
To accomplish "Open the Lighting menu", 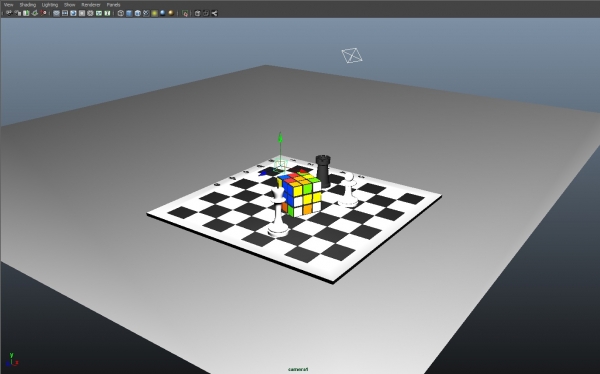I will pyautogui.click(x=50, y=5).
